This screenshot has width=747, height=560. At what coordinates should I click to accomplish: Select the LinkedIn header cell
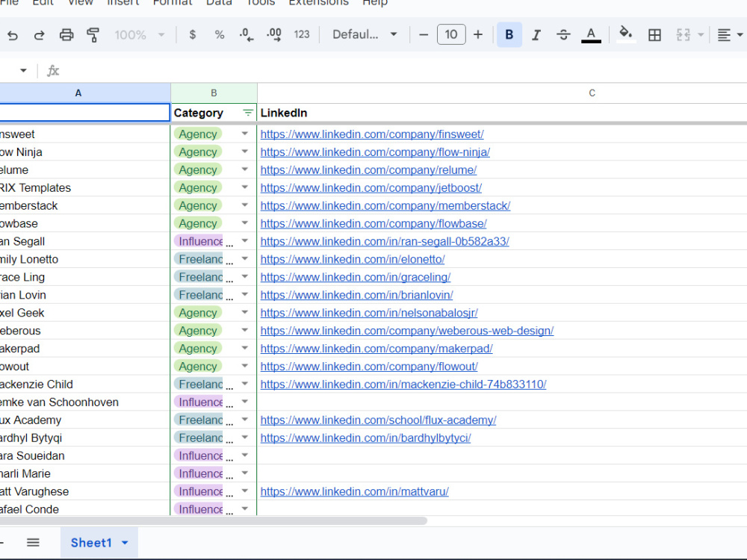point(502,113)
